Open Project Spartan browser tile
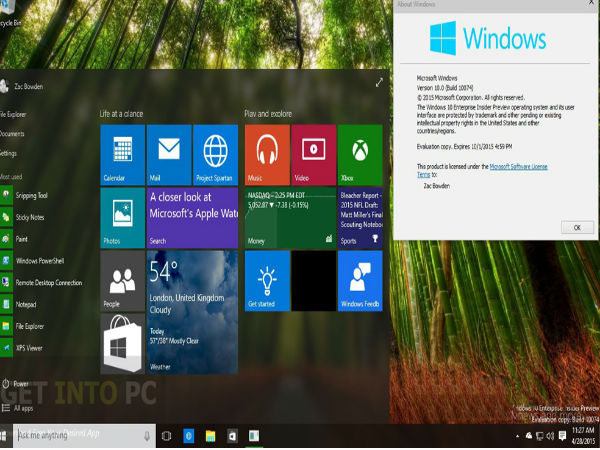The height and width of the screenshot is (450, 600). [215, 155]
